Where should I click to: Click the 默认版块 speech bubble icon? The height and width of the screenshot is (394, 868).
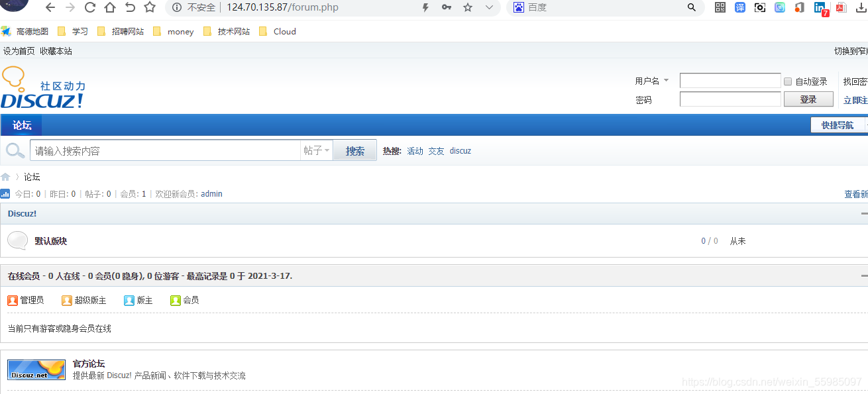pos(18,241)
